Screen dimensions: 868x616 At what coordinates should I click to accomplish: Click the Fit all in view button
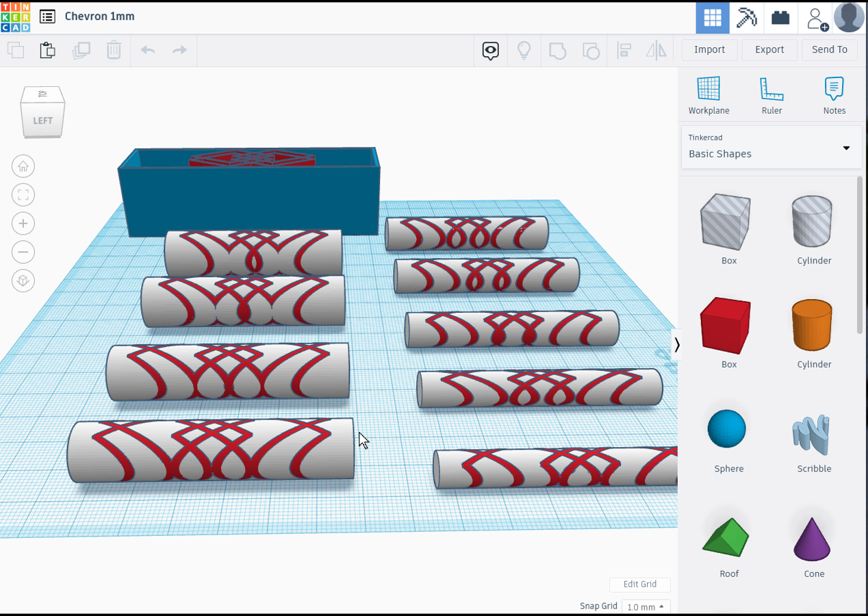23,195
